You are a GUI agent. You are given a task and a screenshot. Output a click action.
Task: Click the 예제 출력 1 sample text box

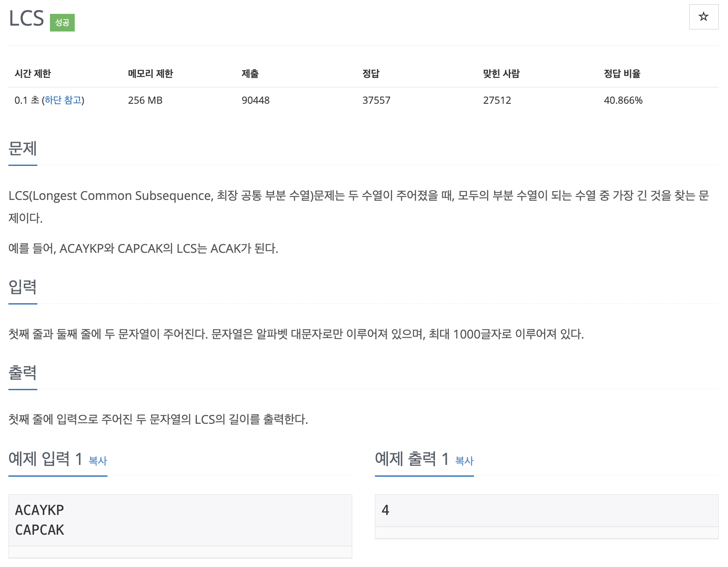pyautogui.click(x=547, y=510)
